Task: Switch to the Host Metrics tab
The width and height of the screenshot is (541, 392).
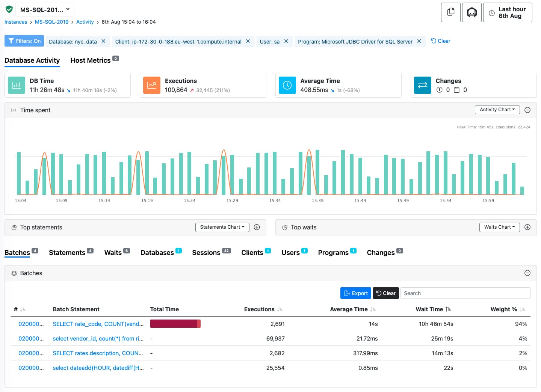Action: tap(90, 60)
